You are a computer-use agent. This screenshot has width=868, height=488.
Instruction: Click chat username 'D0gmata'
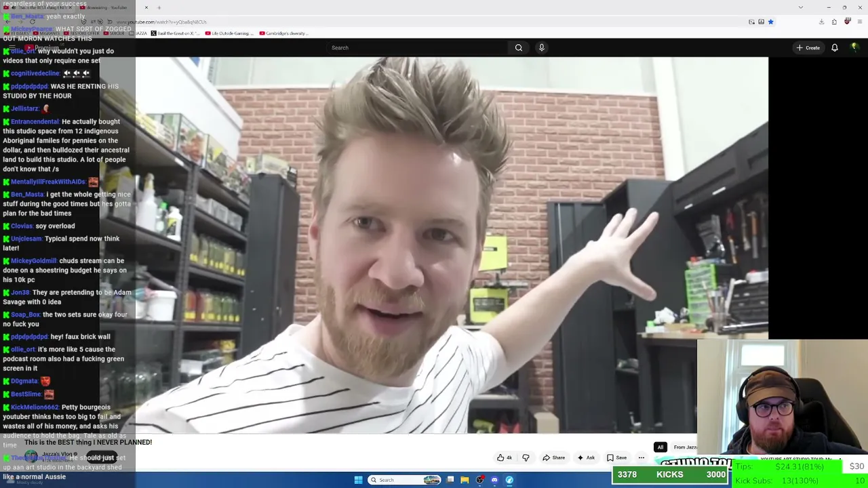[24, 381]
